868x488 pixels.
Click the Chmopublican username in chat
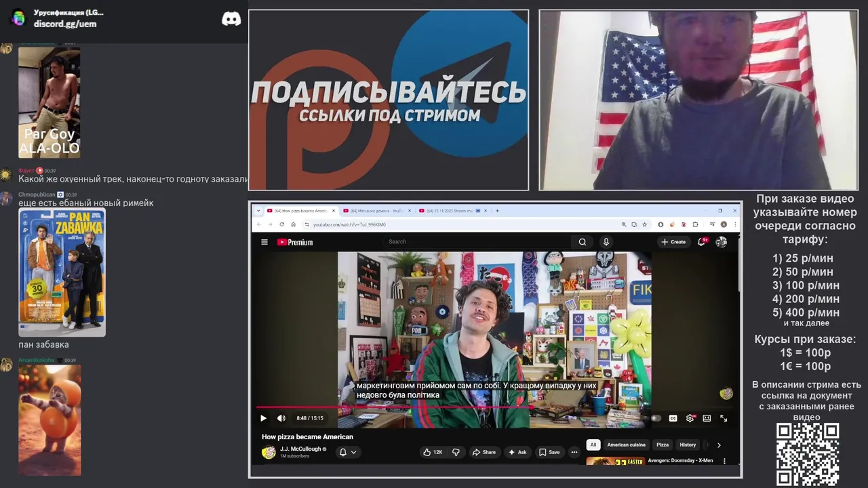click(37, 195)
